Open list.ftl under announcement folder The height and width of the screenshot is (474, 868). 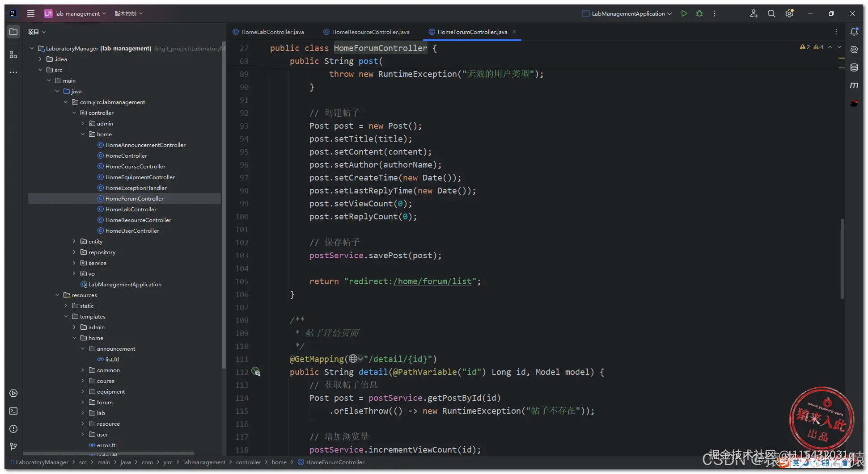(x=112, y=359)
